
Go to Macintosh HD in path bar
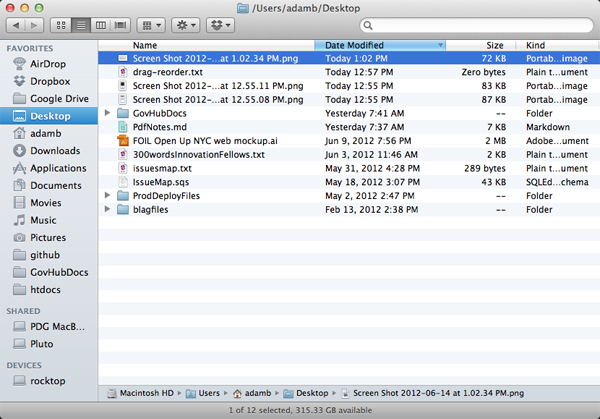coord(140,393)
